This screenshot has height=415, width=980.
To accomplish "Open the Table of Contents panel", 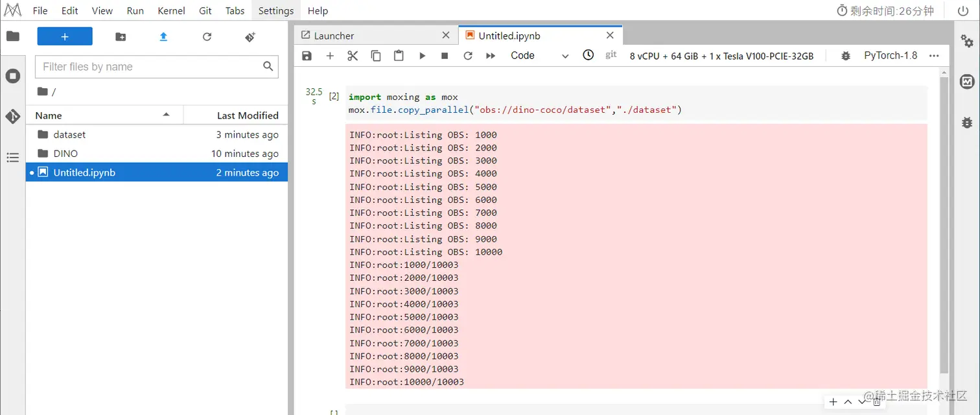I will pos(12,157).
